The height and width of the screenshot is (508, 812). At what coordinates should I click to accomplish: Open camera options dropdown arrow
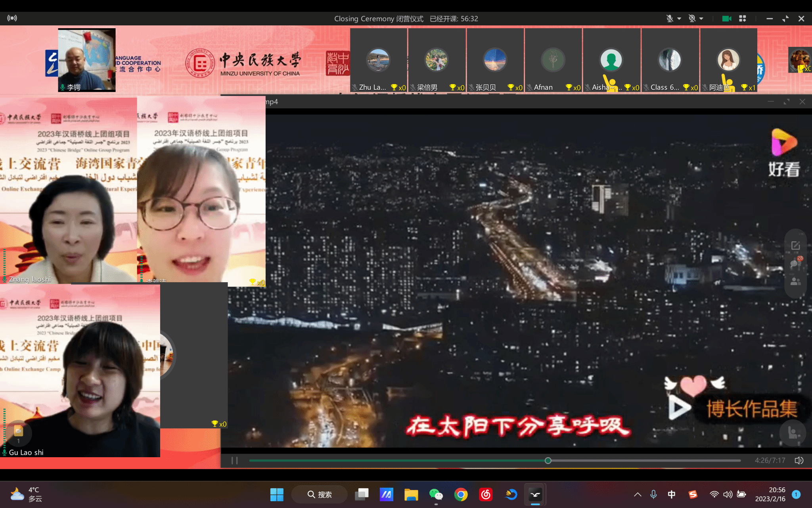coord(701,19)
